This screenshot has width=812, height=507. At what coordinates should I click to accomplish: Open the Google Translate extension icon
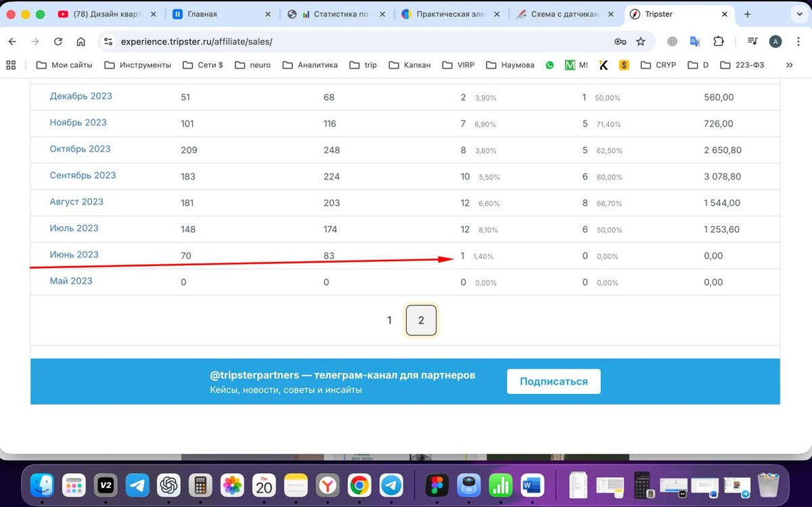pos(695,42)
